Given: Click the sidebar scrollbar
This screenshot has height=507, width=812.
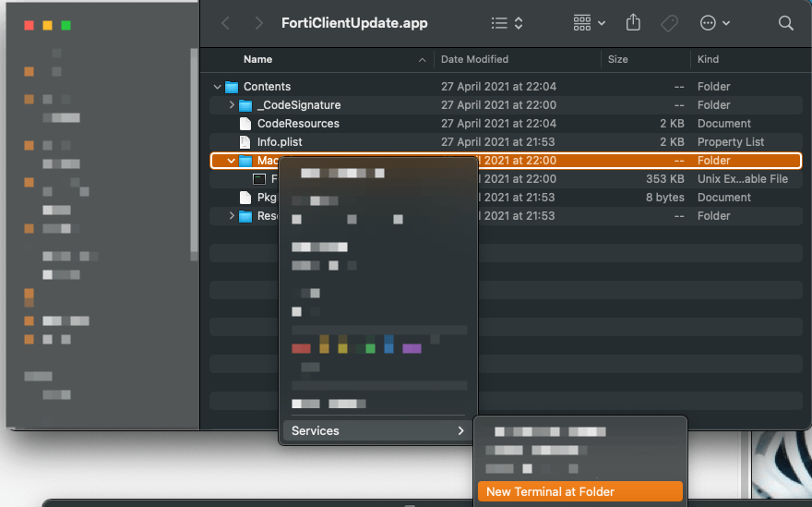Looking at the screenshot, I should pyautogui.click(x=194, y=154).
